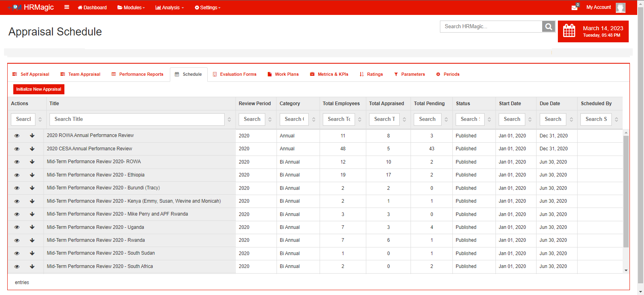644x295 pixels.
Task: Open the Settings dropdown in navbar
Action: coord(207,8)
